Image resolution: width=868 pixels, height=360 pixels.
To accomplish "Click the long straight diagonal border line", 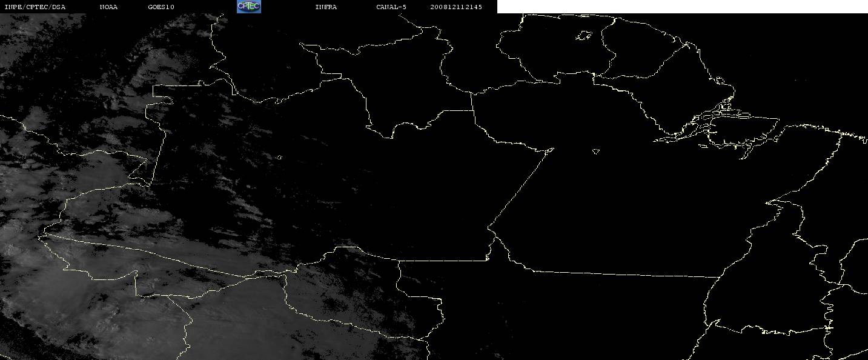I will tap(520, 188).
